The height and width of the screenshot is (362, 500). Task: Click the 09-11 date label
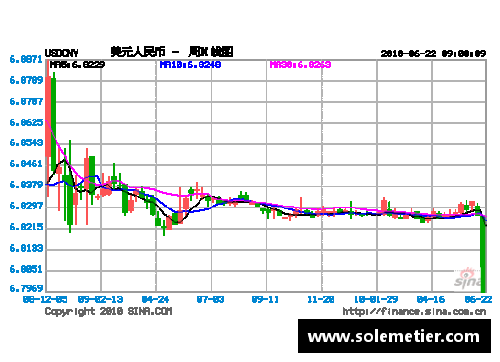265,299
